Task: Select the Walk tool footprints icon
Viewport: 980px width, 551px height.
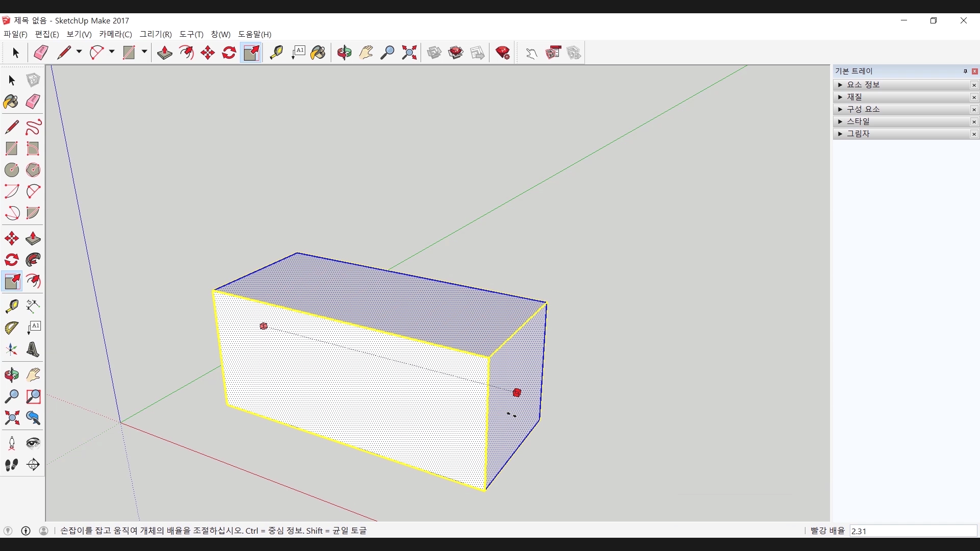Action: tap(12, 465)
